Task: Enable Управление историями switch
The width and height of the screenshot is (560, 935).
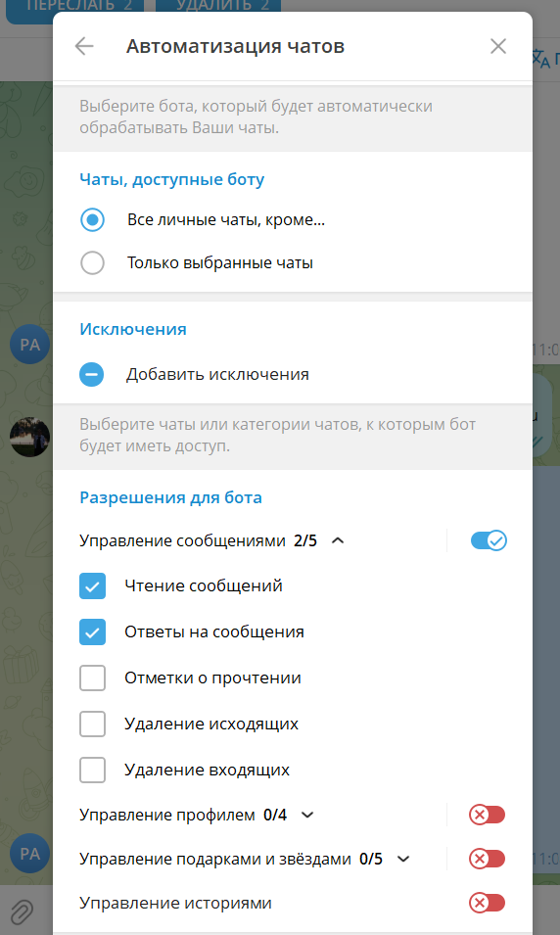Action: (488, 903)
